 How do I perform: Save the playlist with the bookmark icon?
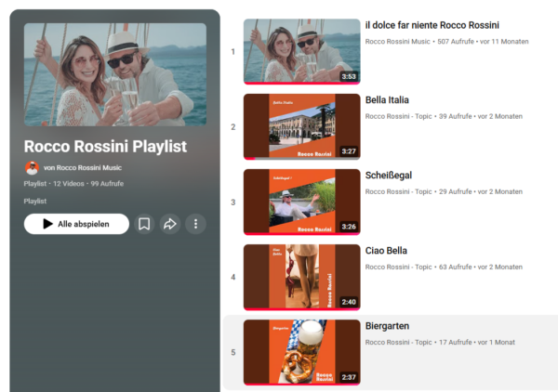(x=144, y=224)
